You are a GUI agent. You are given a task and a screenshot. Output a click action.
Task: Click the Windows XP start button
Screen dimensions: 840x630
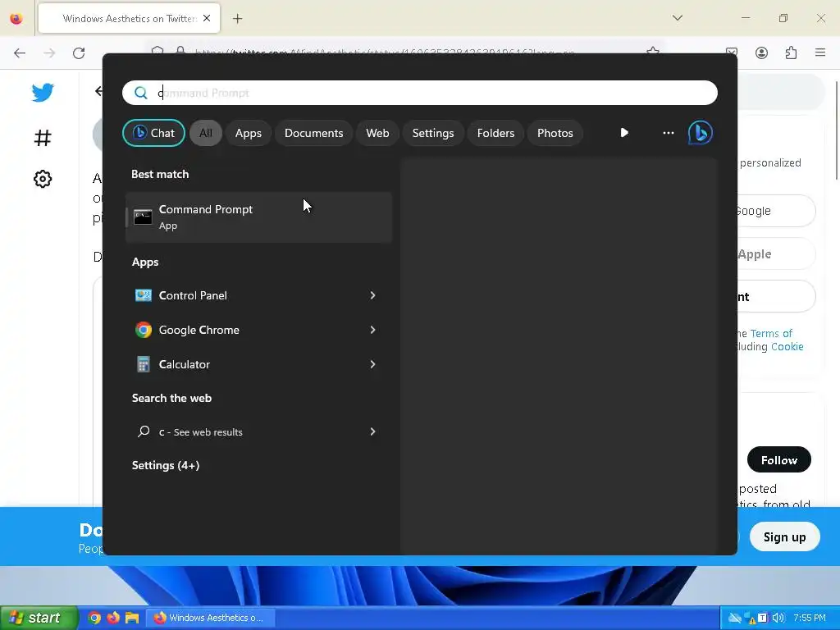(x=39, y=618)
